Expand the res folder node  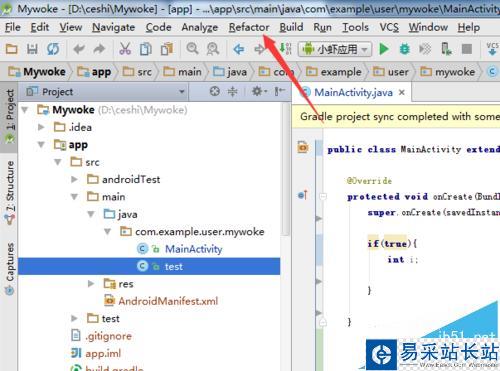pos(91,284)
